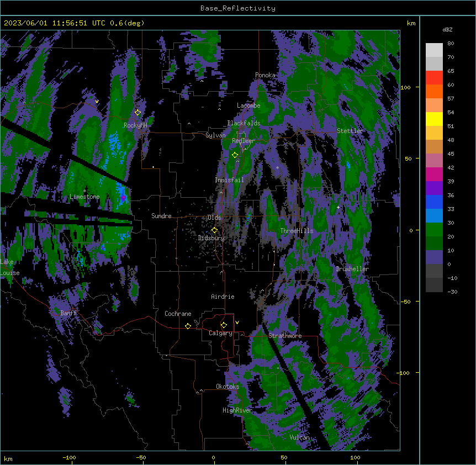476x465 pixels.
Task: Click the ThreeHills town label
Action: point(297,231)
